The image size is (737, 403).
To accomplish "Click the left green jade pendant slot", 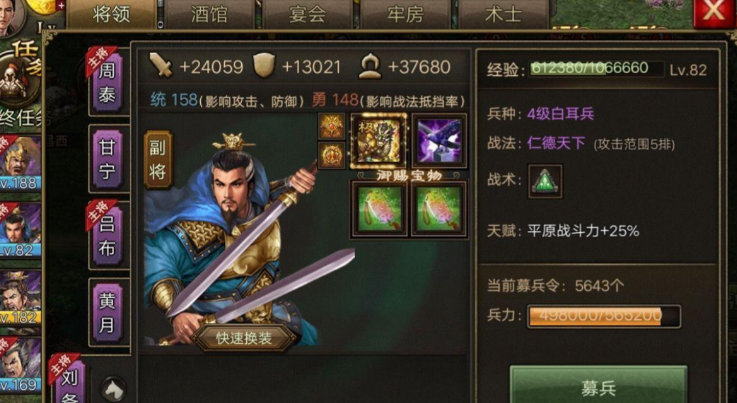I will pyautogui.click(x=379, y=208).
